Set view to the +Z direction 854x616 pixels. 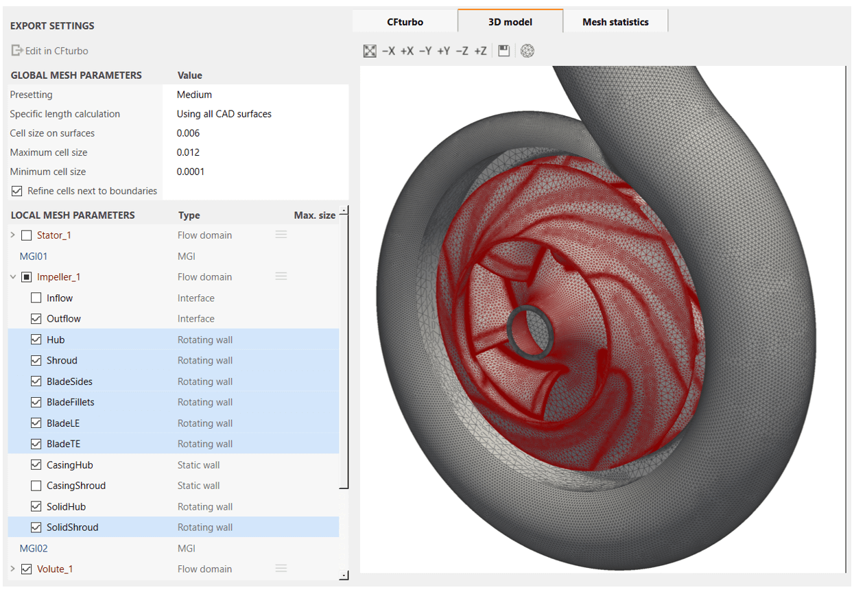[x=480, y=51]
